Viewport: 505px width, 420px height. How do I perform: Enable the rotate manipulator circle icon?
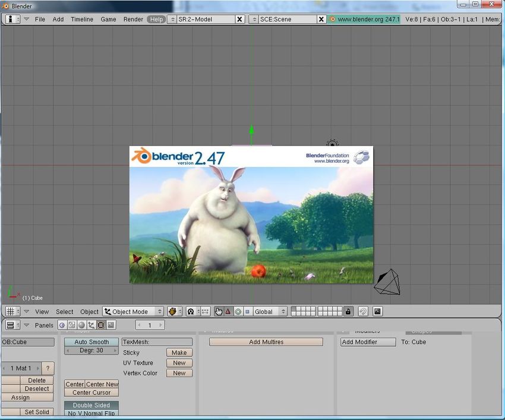(x=238, y=311)
